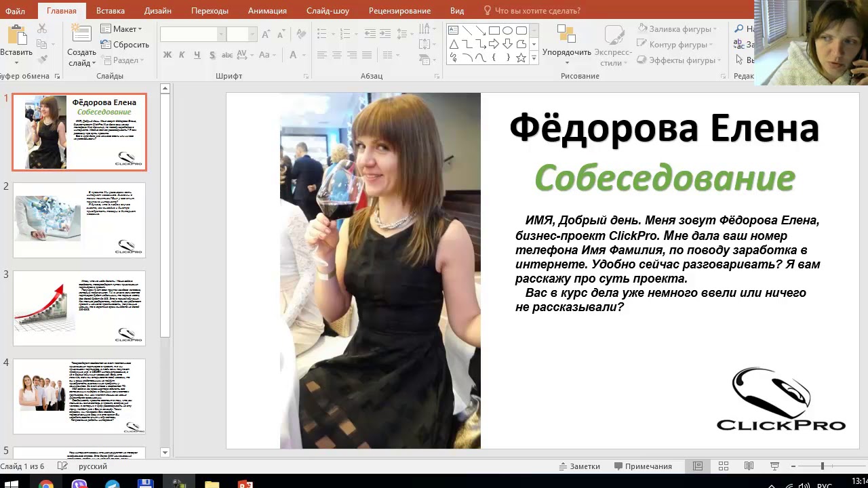Open the File (Файл) tab
Image resolution: width=868 pixels, height=488 pixels.
click(15, 11)
